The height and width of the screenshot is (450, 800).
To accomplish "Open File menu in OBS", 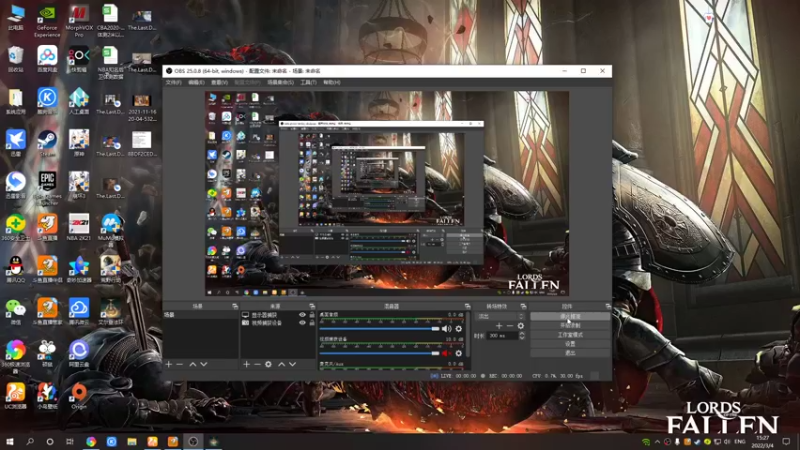I will [173, 82].
